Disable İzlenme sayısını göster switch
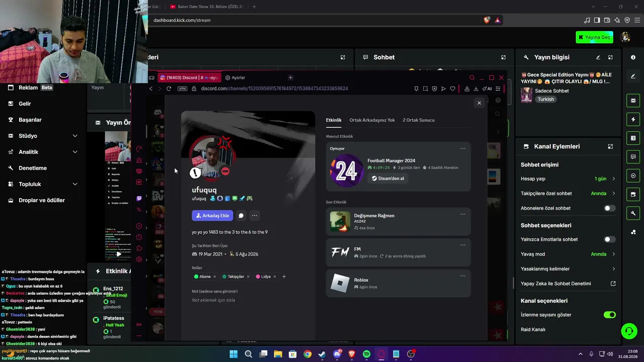The image size is (644, 362). pyautogui.click(x=609, y=315)
